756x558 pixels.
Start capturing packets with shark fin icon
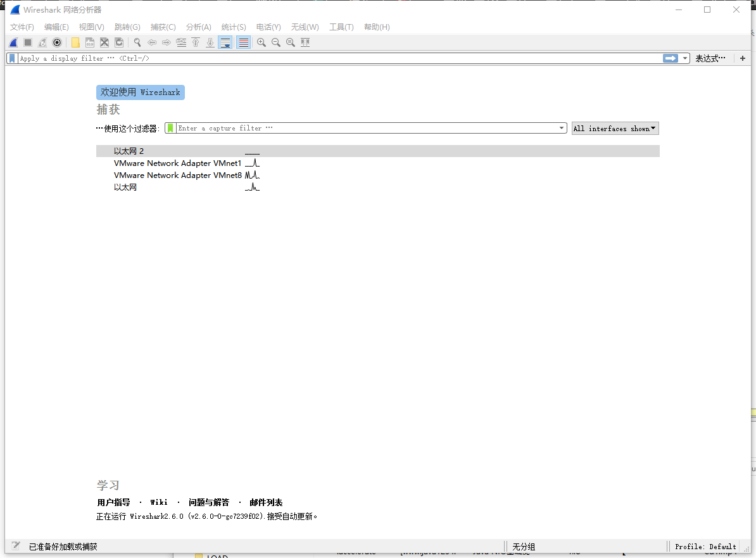[x=13, y=42]
